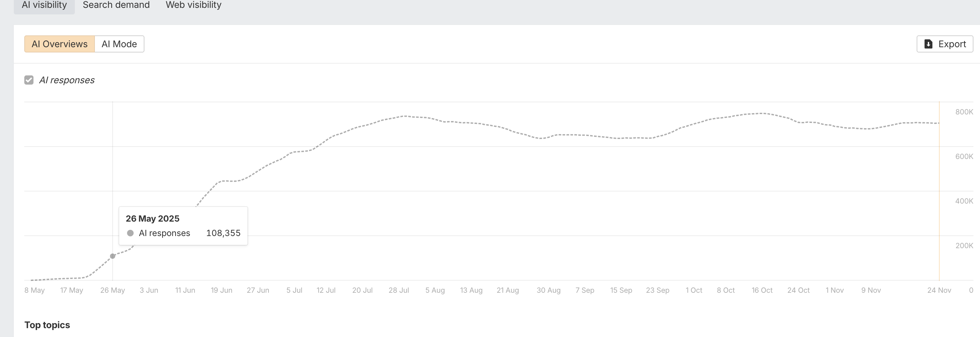Click the 28 Jul x-axis label
980x337 pixels.
[398, 290]
